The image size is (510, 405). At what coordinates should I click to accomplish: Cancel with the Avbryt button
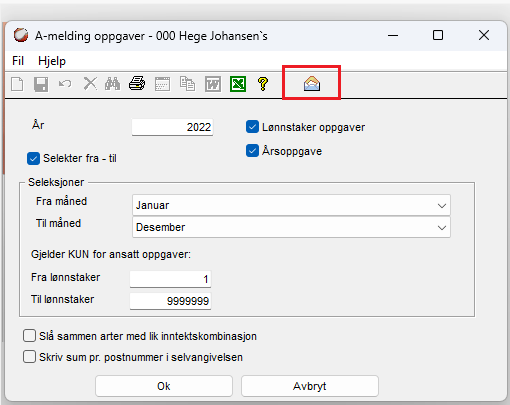click(310, 386)
